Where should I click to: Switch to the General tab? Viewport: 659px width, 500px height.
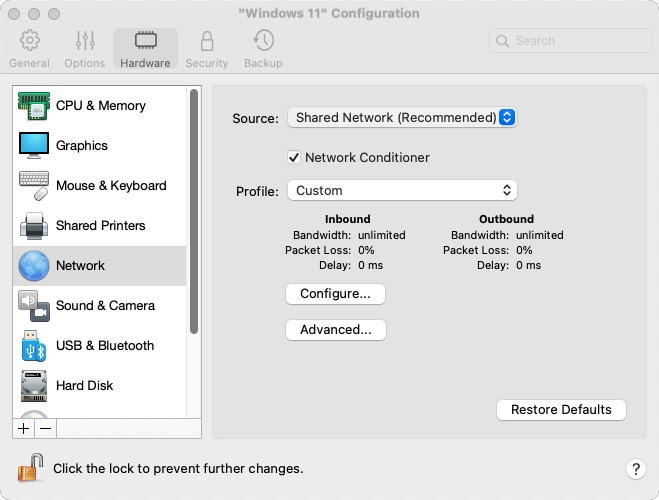[30, 49]
